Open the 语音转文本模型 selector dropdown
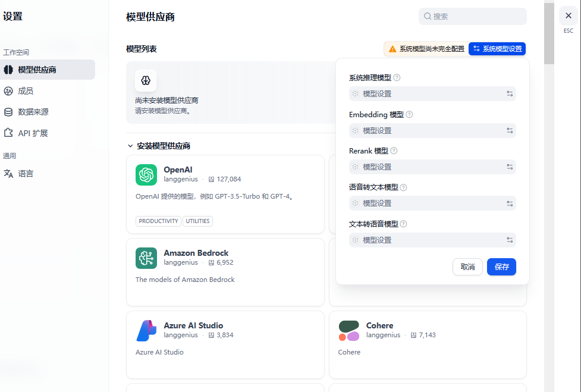The width and height of the screenshot is (581, 392). (x=432, y=203)
